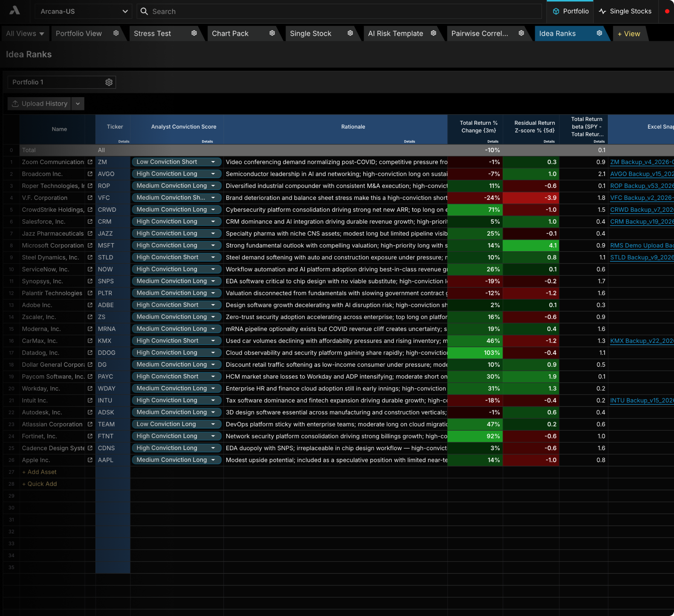Open INTU Backup excel snapshot link
The image size is (674, 616).
(x=642, y=400)
